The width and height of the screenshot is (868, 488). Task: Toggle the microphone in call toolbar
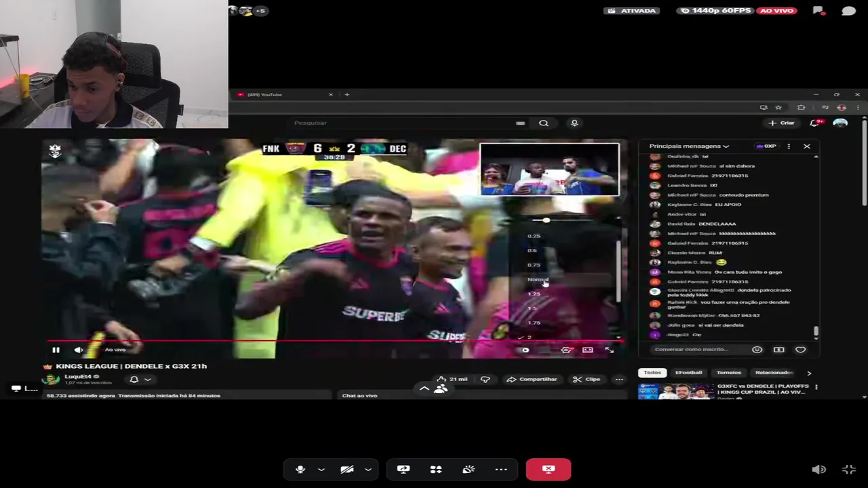[x=300, y=469]
